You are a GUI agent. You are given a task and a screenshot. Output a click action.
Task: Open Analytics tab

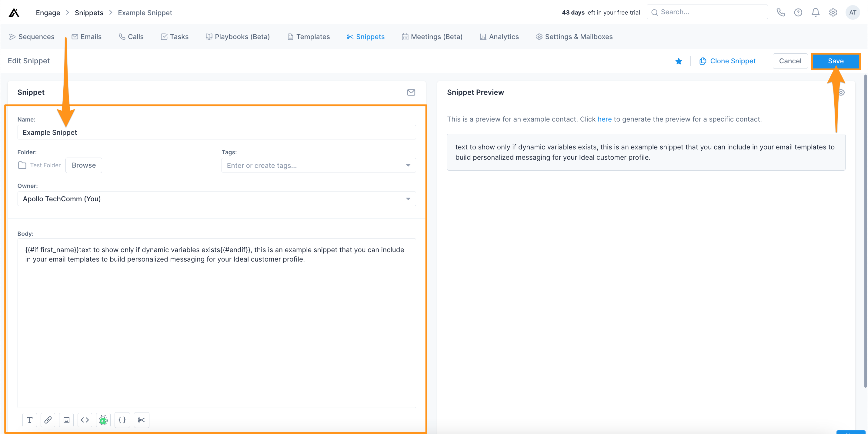pyautogui.click(x=499, y=37)
